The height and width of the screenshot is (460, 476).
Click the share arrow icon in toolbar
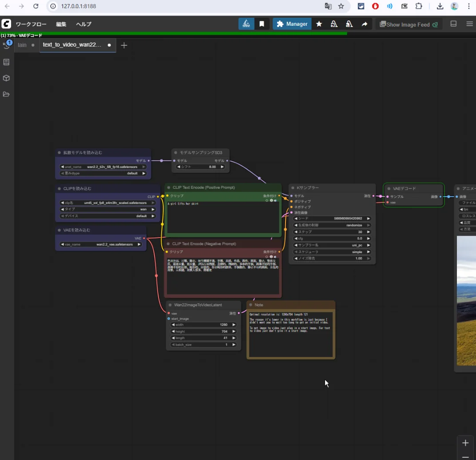pyautogui.click(x=364, y=24)
